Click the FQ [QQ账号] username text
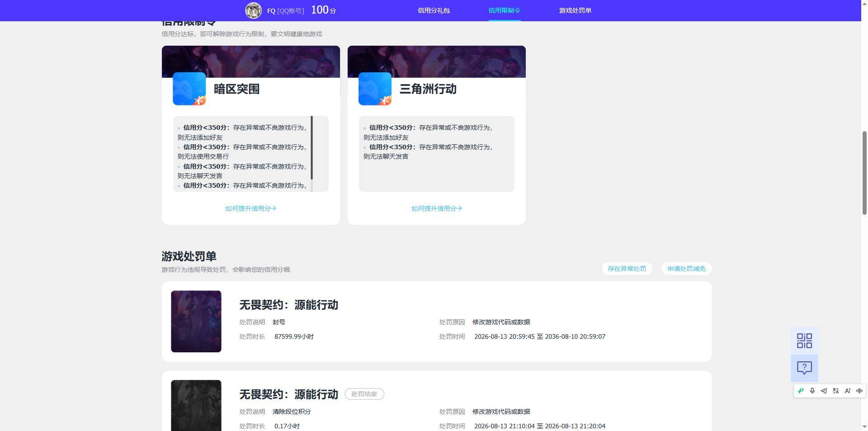This screenshot has width=868, height=431. (x=285, y=10)
